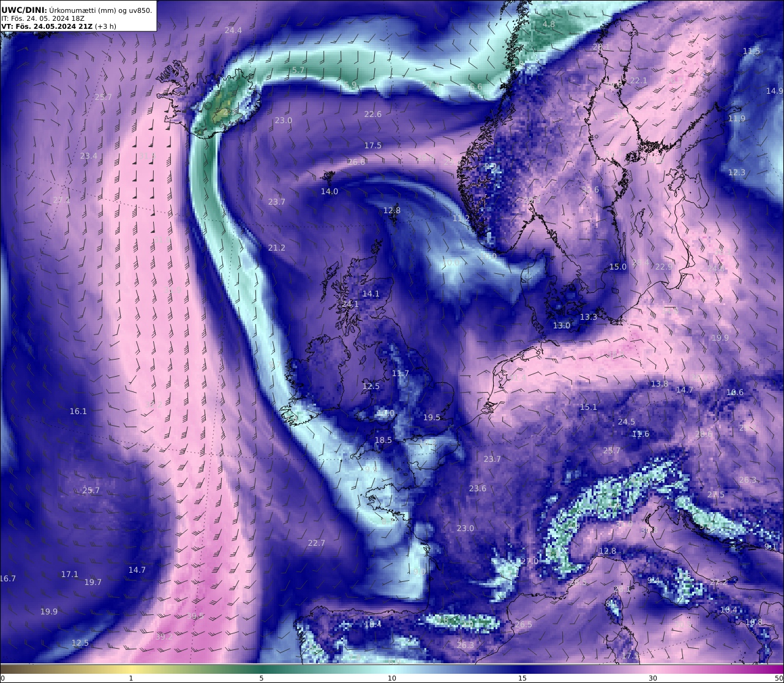Click the 22.6 value label over the Norwegian Sea

point(372,115)
